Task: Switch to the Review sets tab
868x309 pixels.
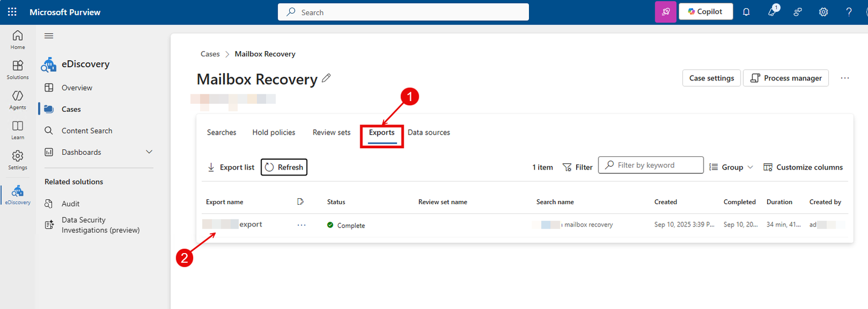Action: click(331, 133)
